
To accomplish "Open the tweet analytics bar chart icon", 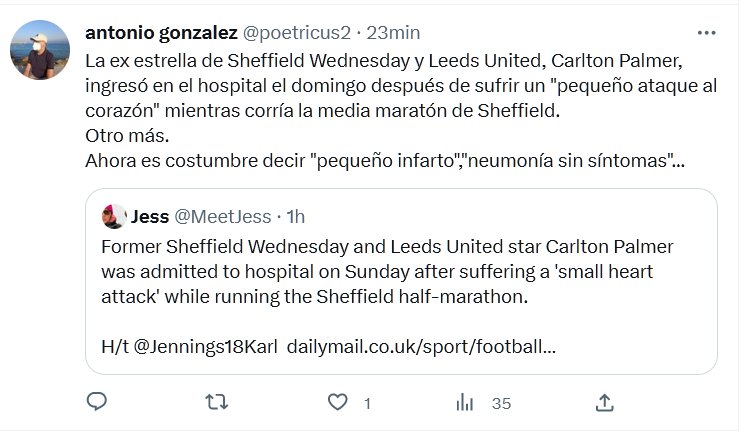I will [x=465, y=402].
